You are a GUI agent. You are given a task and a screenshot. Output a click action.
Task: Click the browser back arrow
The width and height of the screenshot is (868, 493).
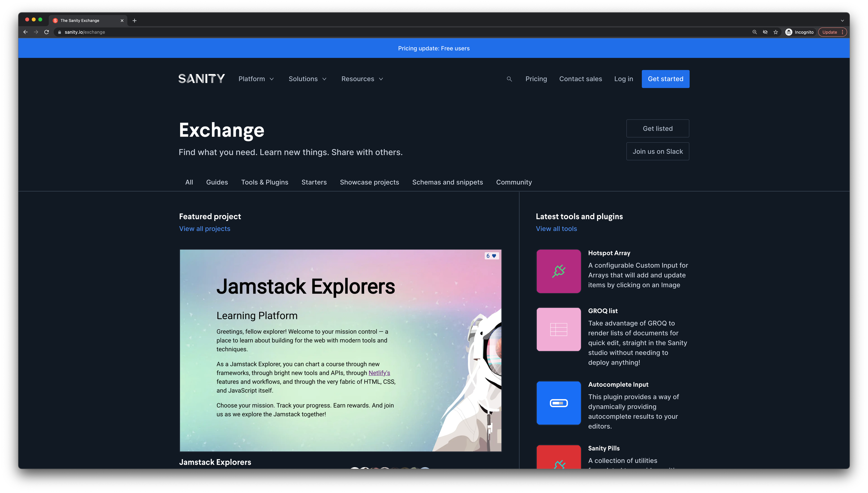coord(25,32)
